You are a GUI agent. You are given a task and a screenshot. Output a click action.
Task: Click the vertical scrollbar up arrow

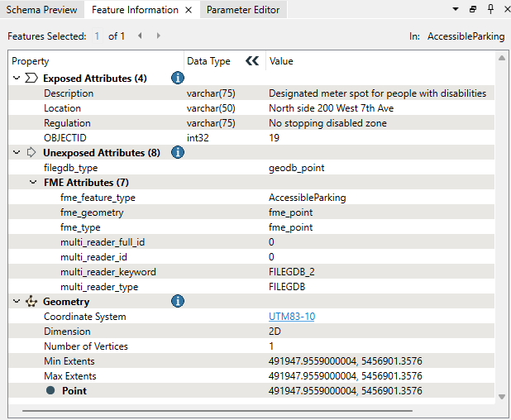pyautogui.click(x=502, y=58)
